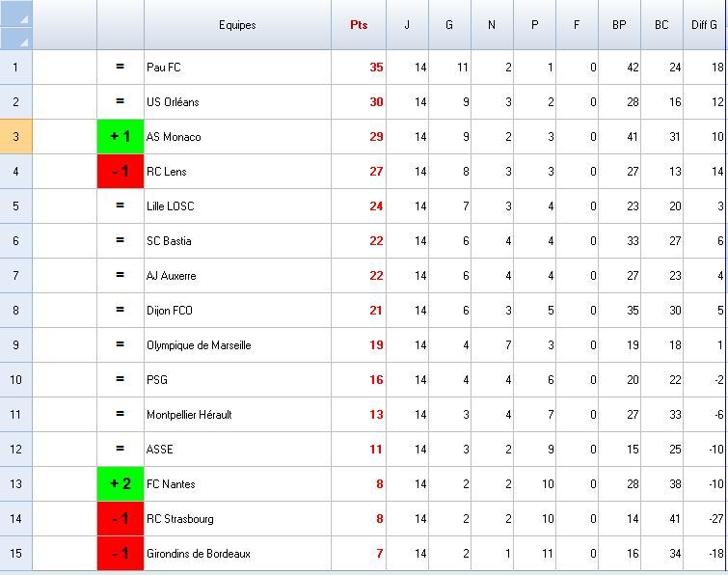Image resolution: width=728 pixels, height=575 pixels.
Task: Click the BP column header
Action: point(619,25)
